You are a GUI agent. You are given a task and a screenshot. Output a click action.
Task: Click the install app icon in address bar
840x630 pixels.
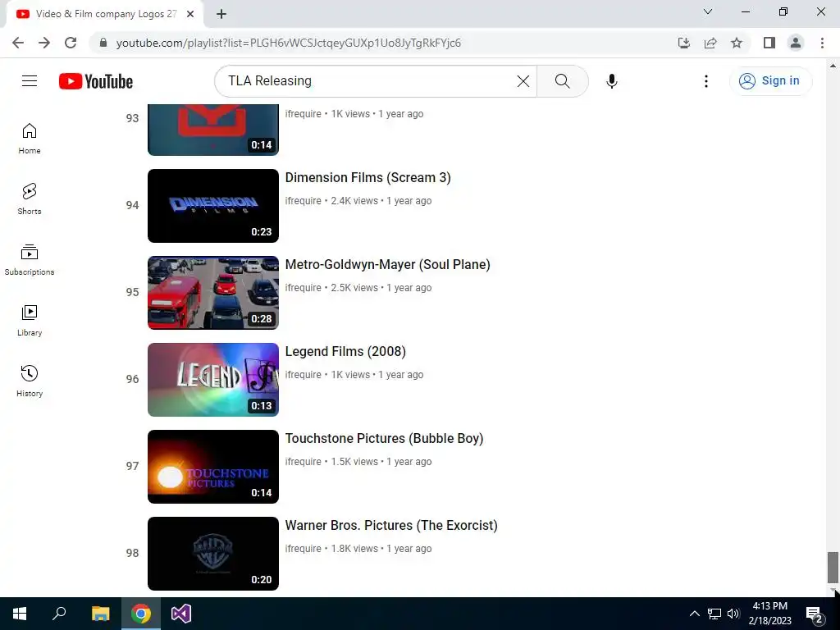pyautogui.click(x=684, y=43)
